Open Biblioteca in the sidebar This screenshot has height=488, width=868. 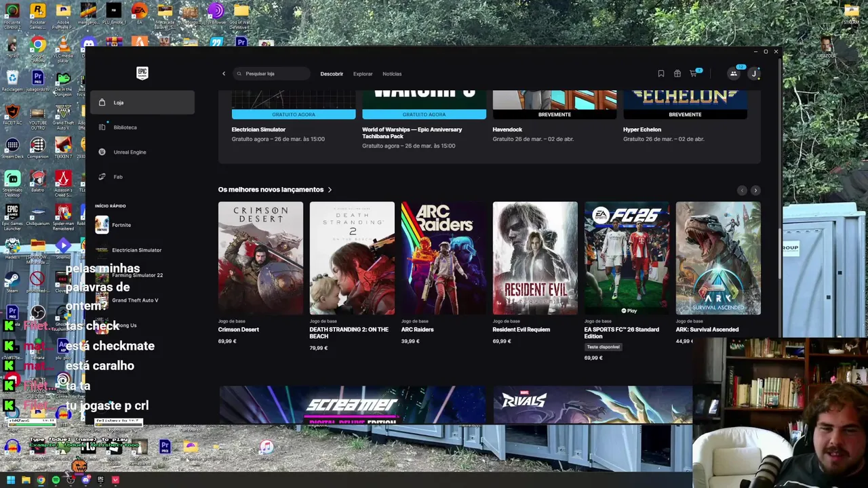[x=142, y=127]
